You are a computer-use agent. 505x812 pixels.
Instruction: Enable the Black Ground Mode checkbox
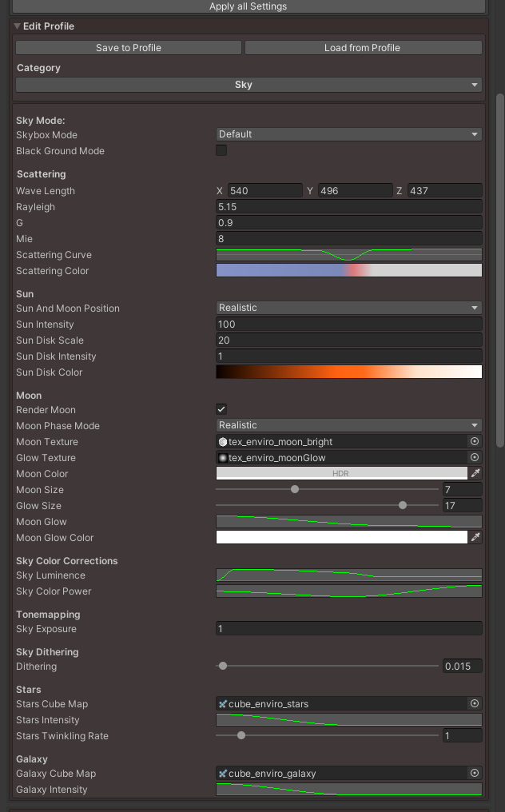[x=221, y=150]
